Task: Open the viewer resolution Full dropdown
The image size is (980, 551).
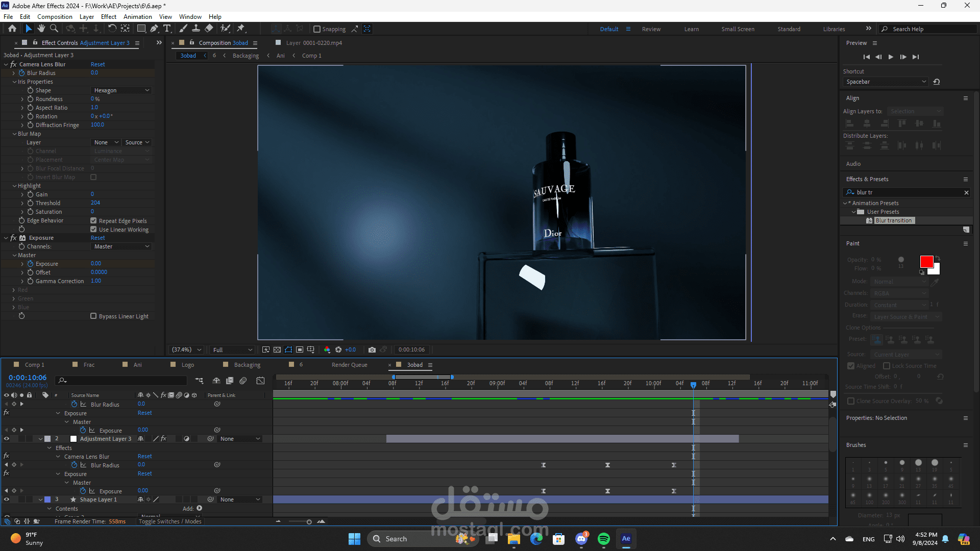Action: point(232,349)
